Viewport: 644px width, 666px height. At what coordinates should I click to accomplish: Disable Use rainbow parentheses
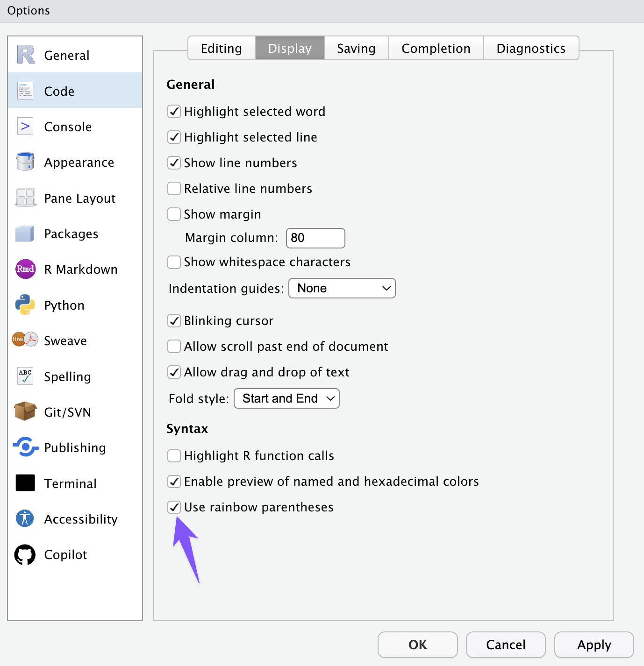174,507
